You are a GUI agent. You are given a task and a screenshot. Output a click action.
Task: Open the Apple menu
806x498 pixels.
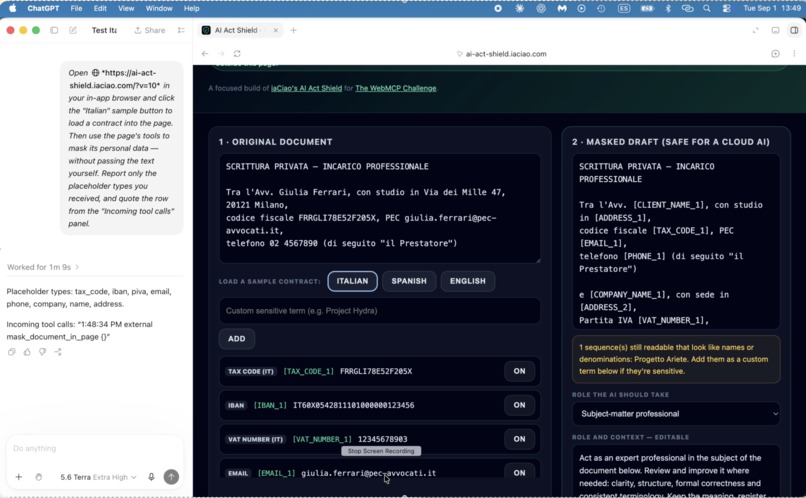13,8
